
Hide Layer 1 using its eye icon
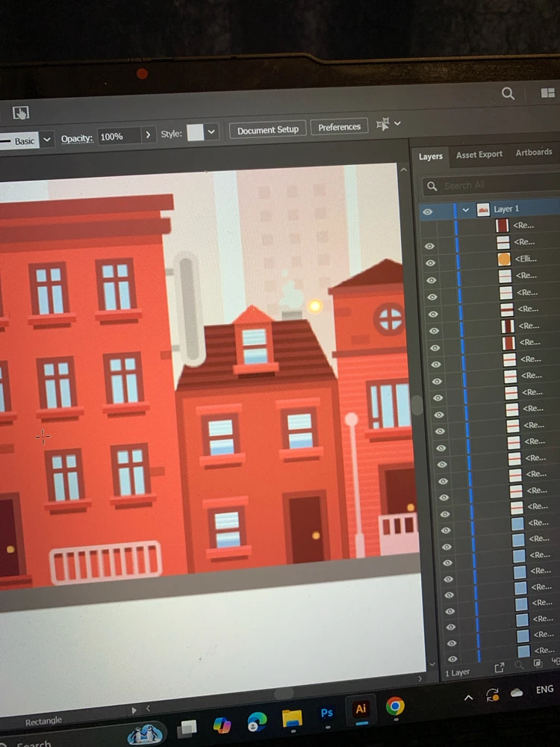click(x=428, y=212)
